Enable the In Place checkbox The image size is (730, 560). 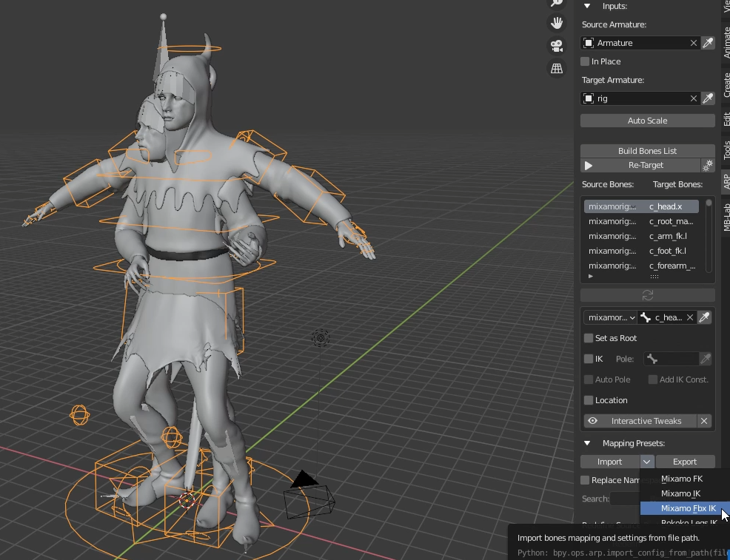pyautogui.click(x=585, y=61)
